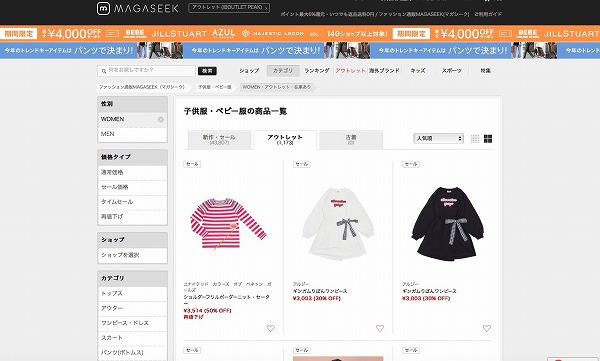Image resolution: width=600 pixels, height=361 pixels.
Task: Remove the WOMEN filter with the x icon
Action: click(161, 119)
